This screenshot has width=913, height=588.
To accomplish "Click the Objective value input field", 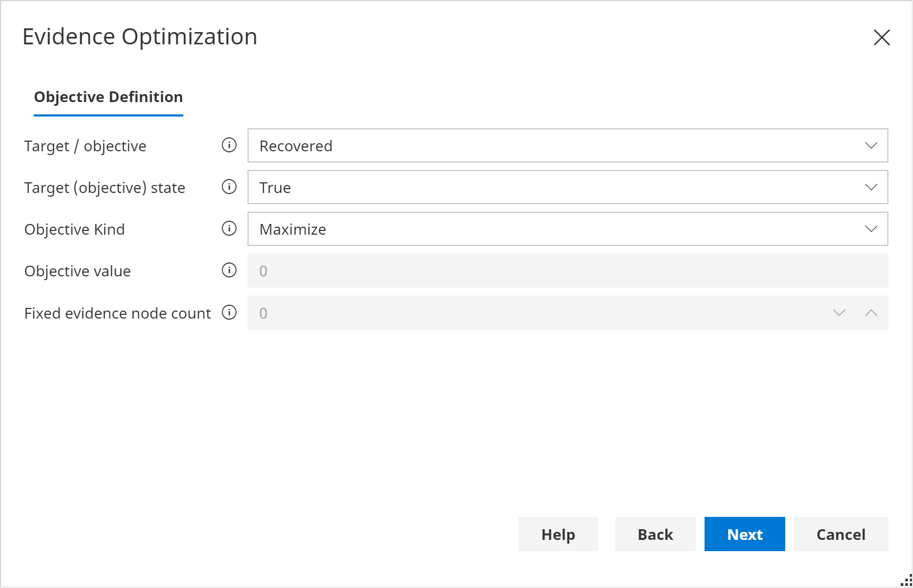I will [x=567, y=271].
